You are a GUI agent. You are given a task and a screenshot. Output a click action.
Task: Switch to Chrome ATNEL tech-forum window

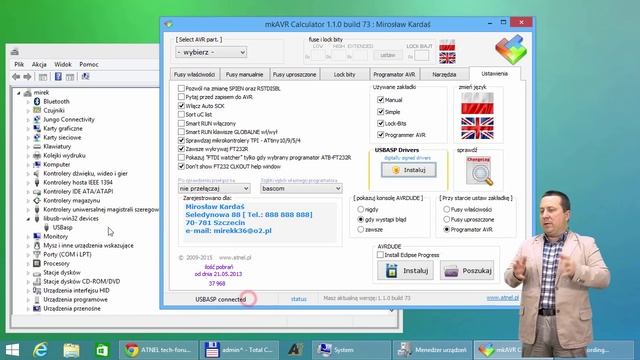click(x=158, y=350)
